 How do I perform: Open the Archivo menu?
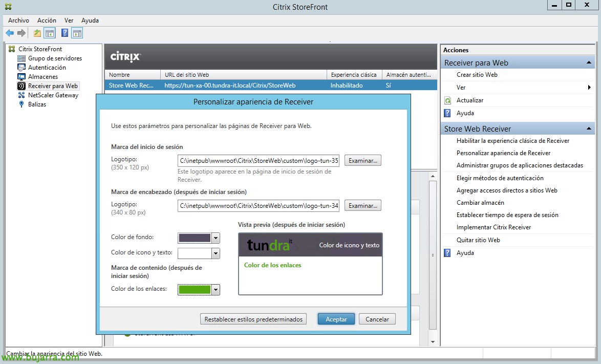(18, 20)
